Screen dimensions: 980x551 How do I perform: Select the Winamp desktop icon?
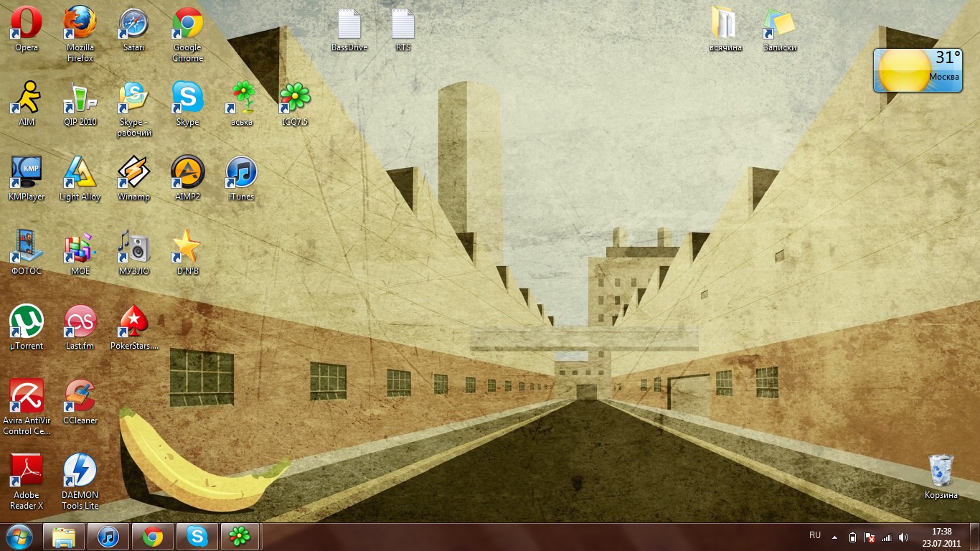point(133,178)
